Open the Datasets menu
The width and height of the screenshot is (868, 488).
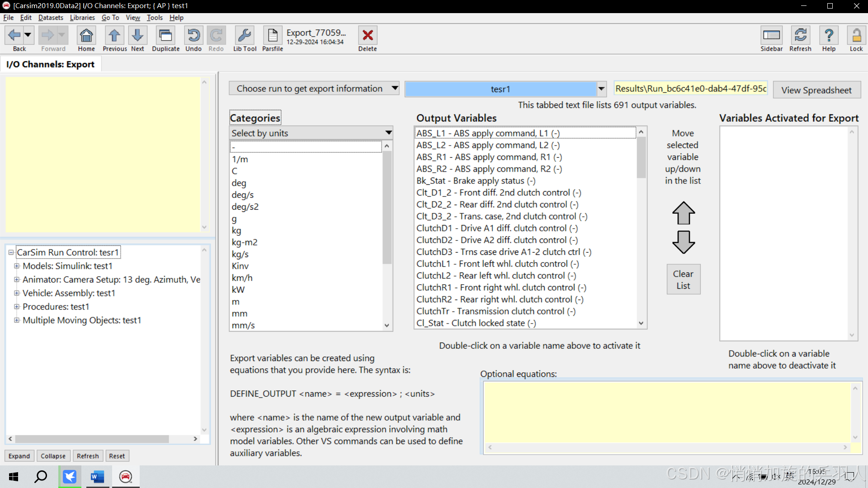pos(51,18)
